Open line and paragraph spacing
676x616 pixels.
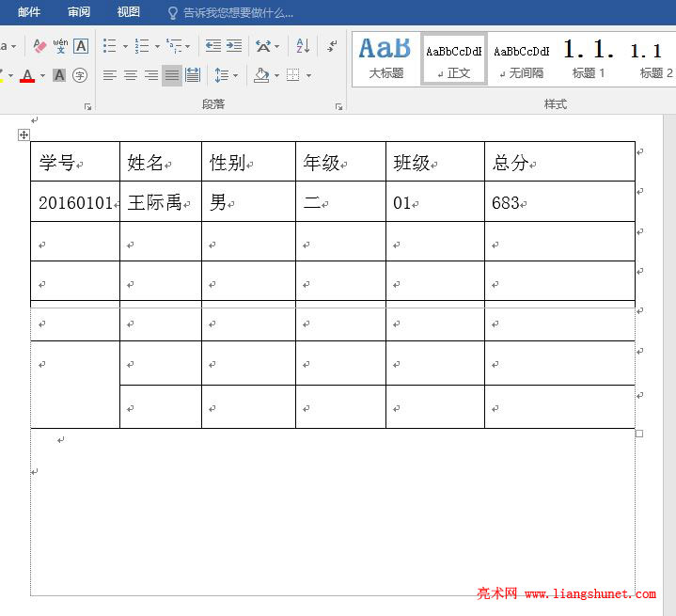coord(222,75)
